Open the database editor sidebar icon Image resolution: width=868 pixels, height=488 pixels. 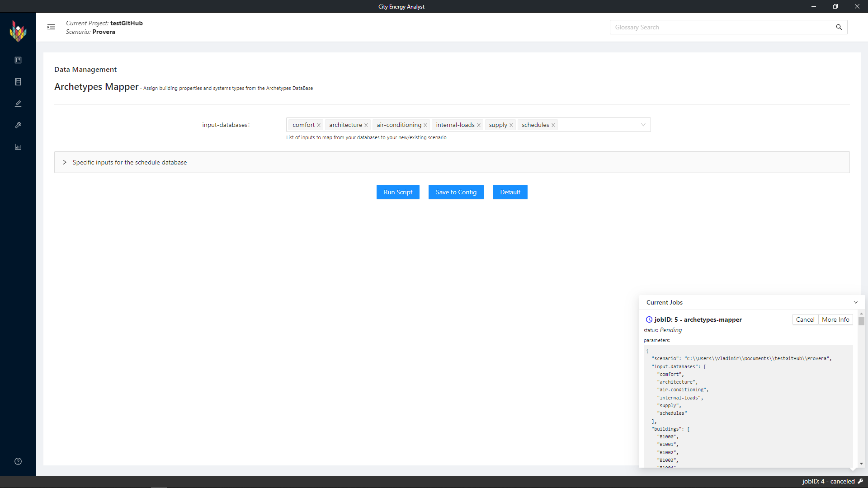pos(18,82)
